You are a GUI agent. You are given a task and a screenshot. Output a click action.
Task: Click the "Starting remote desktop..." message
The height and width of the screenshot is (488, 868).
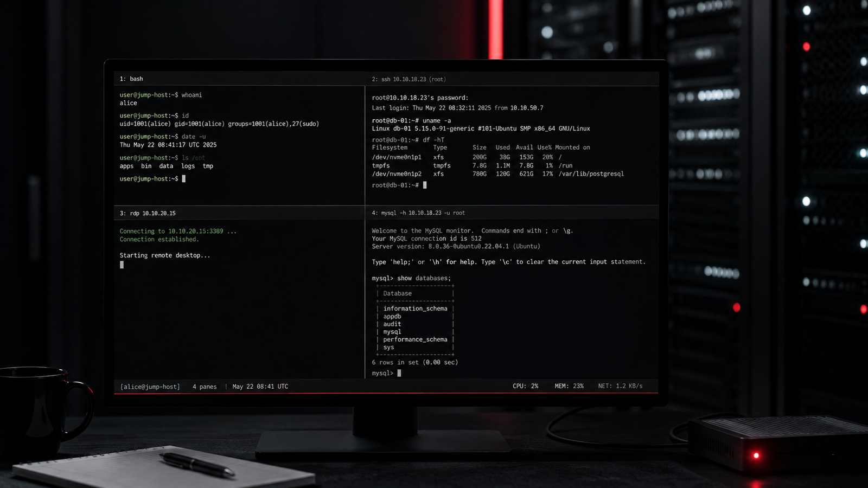pyautogui.click(x=165, y=255)
